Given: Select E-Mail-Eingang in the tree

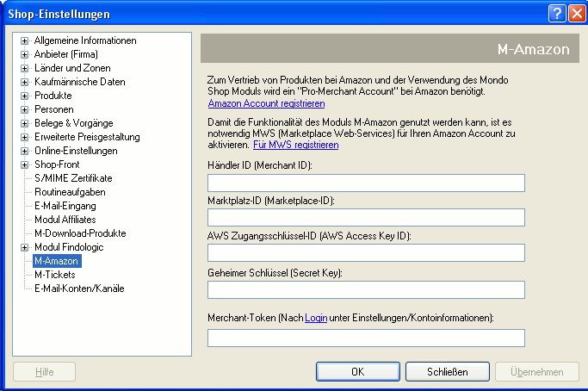Looking at the screenshot, I should (x=65, y=206).
